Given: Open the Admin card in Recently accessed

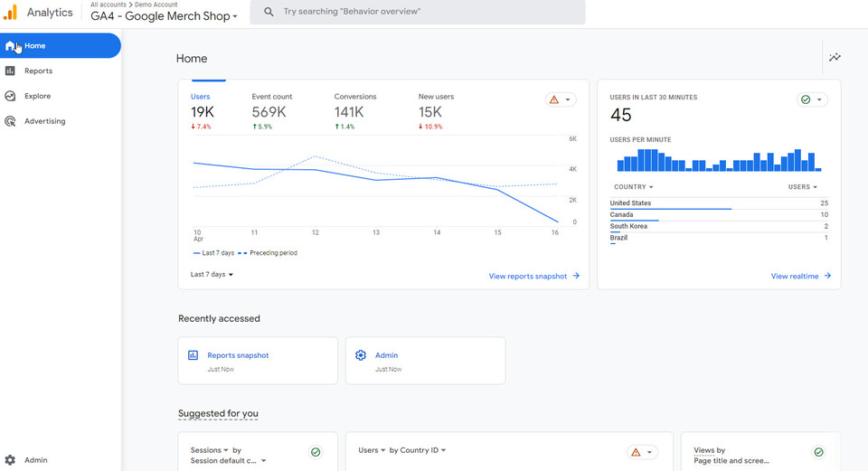Looking at the screenshot, I should [425, 361].
